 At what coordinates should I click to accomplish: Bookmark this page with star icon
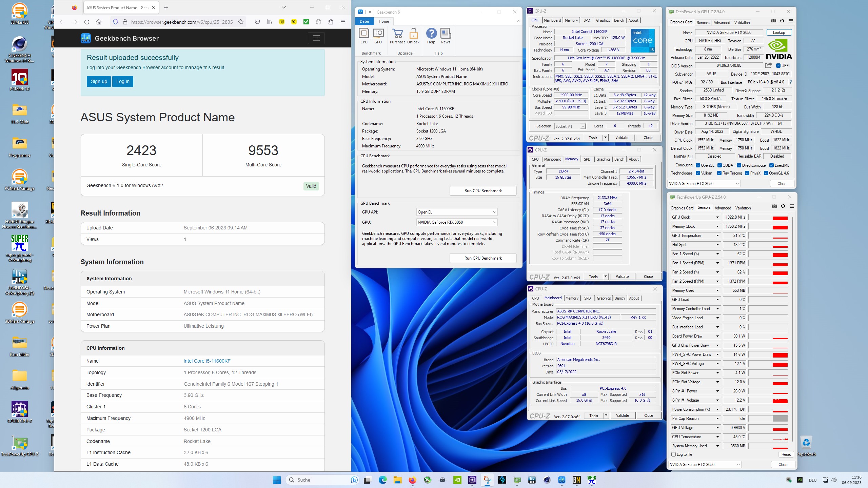point(241,22)
